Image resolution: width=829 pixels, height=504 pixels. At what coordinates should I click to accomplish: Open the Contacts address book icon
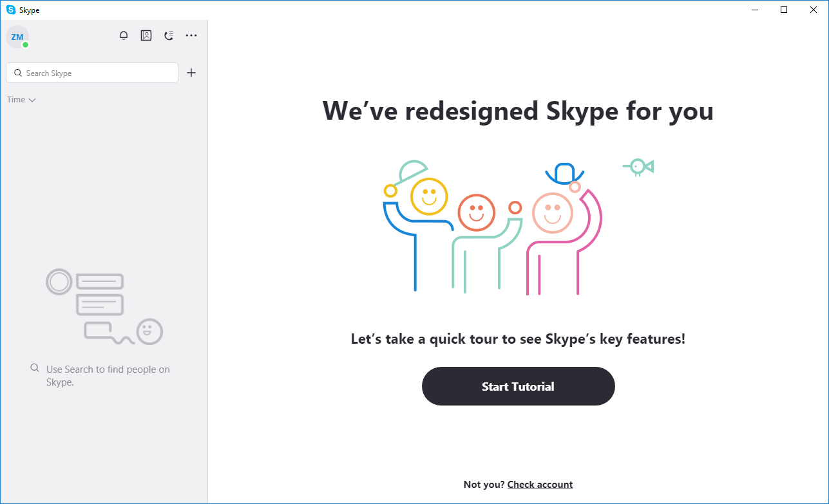pos(146,35)
